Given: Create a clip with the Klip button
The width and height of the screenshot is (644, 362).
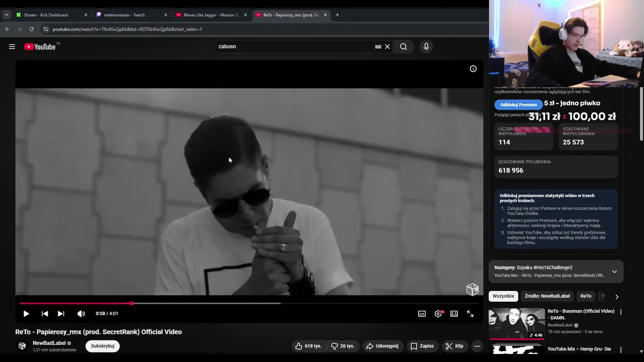Looking at the screenshot, I should click(x=454, y=346).
